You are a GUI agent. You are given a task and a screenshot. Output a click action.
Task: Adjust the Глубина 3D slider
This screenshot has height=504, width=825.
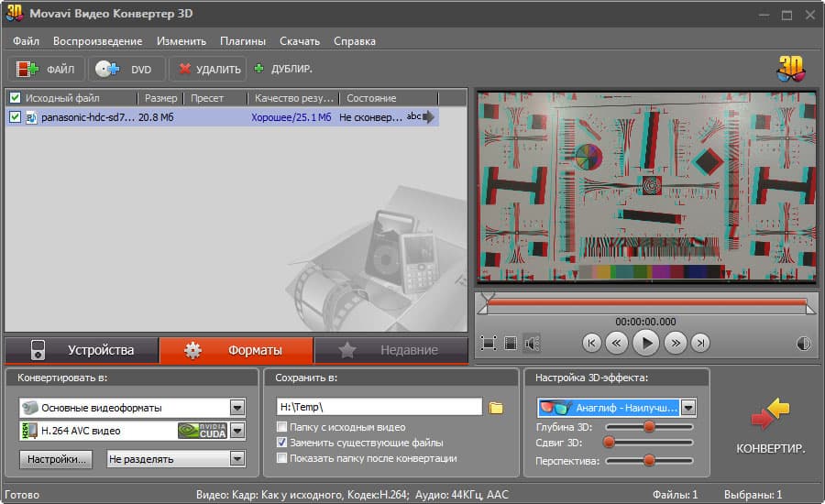coord(649,427)
